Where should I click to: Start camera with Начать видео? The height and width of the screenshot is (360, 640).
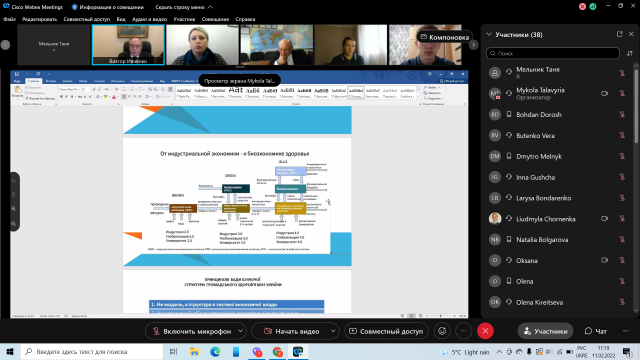tap(292, 331)
